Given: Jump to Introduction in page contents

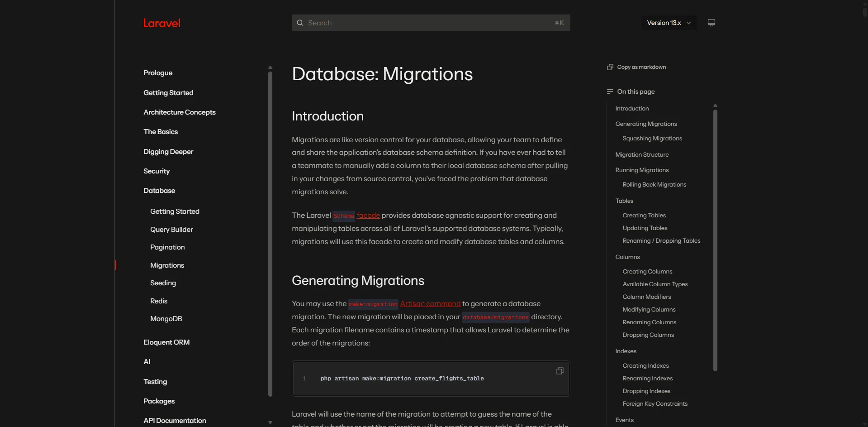Looking at the screenshot, I should point(632,109).
